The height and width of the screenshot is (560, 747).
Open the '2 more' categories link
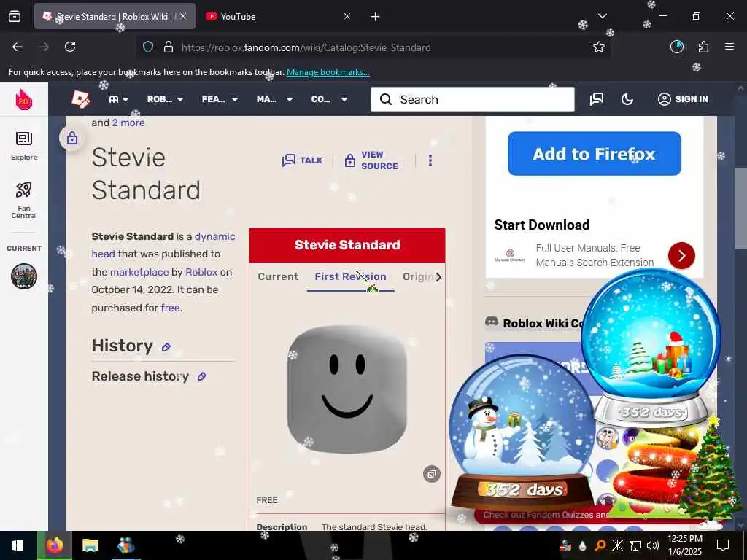(128, 122)
